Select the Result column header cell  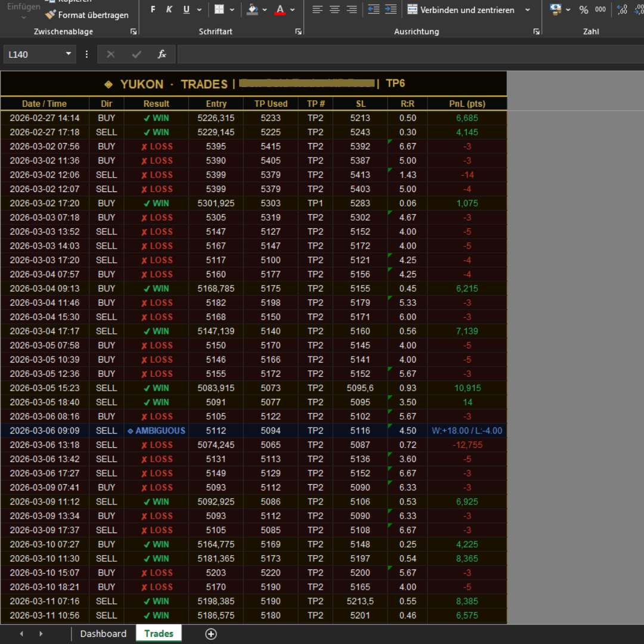(x=156, y=104)
